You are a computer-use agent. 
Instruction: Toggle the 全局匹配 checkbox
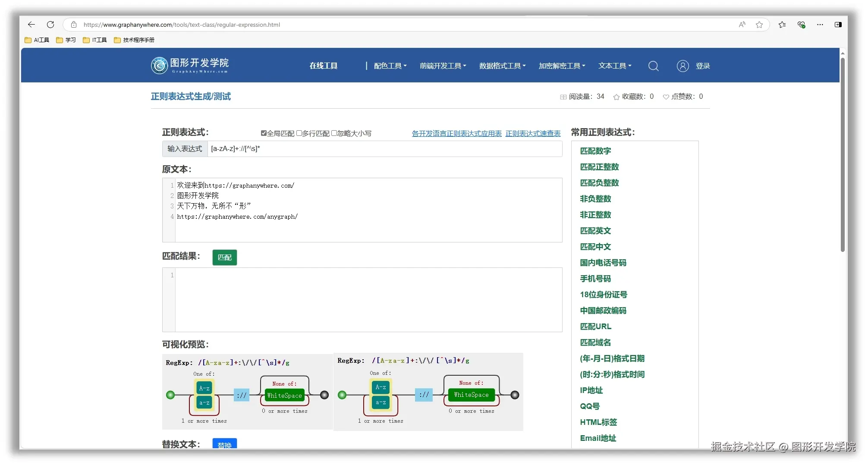tap(264, 133)
